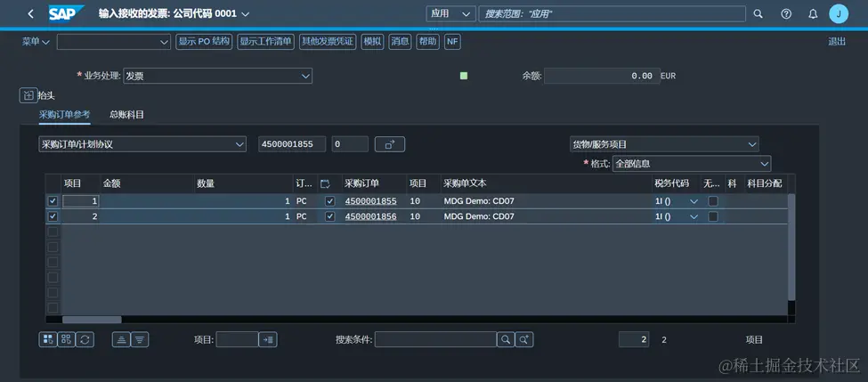The image size is (868, 382).
Task: Toggle row selector for item 2
Action: click(53, 216)
